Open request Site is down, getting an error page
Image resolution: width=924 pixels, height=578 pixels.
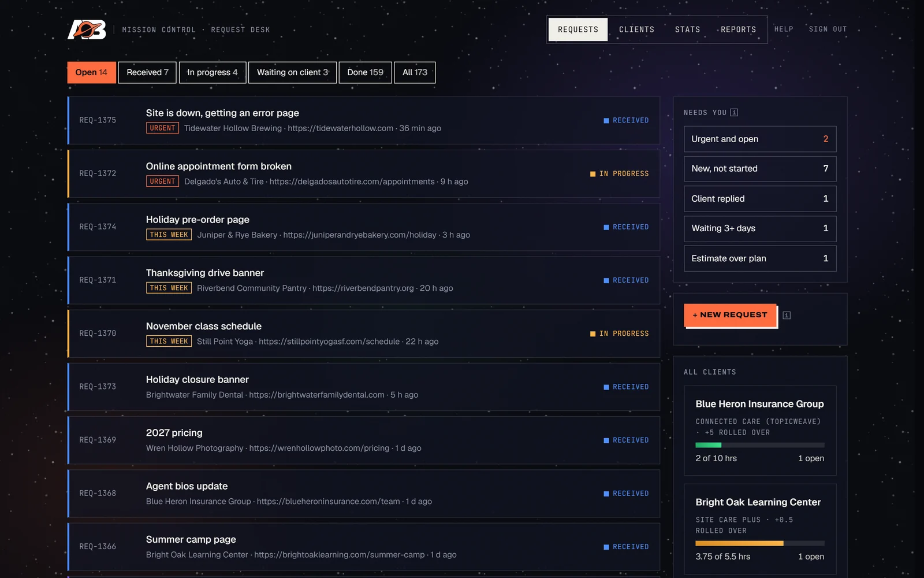364,120
